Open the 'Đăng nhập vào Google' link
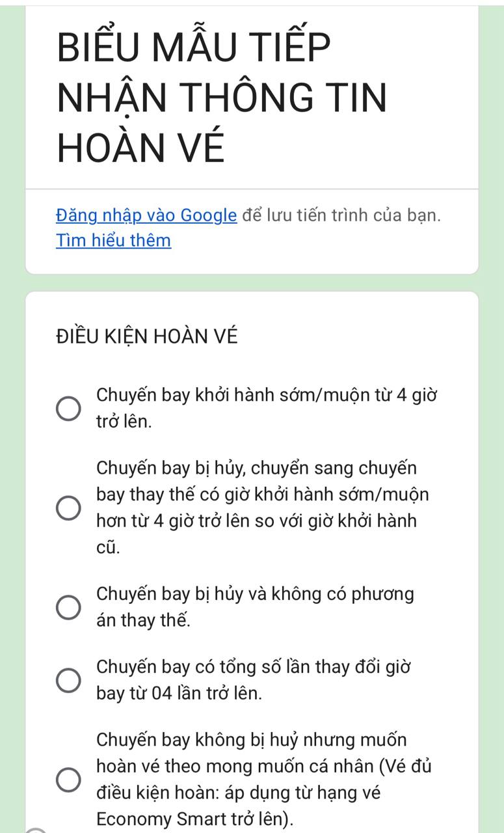Screen dimensions: 504x833 point(146,215)
